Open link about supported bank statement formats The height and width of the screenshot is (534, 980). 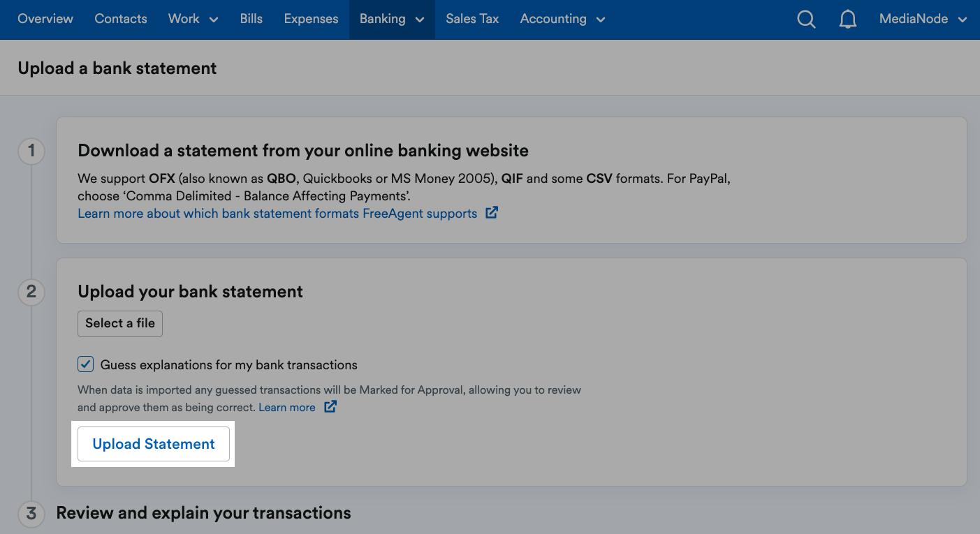[277, 213]
